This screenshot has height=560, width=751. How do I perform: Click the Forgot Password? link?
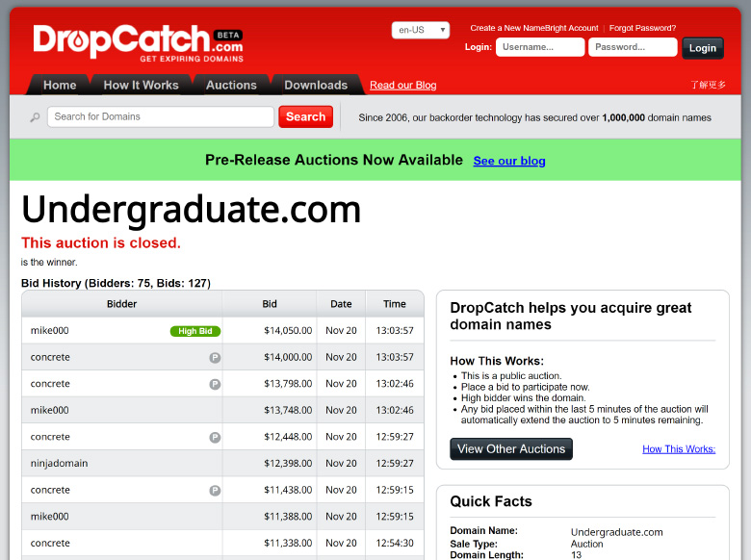[642, 28]
